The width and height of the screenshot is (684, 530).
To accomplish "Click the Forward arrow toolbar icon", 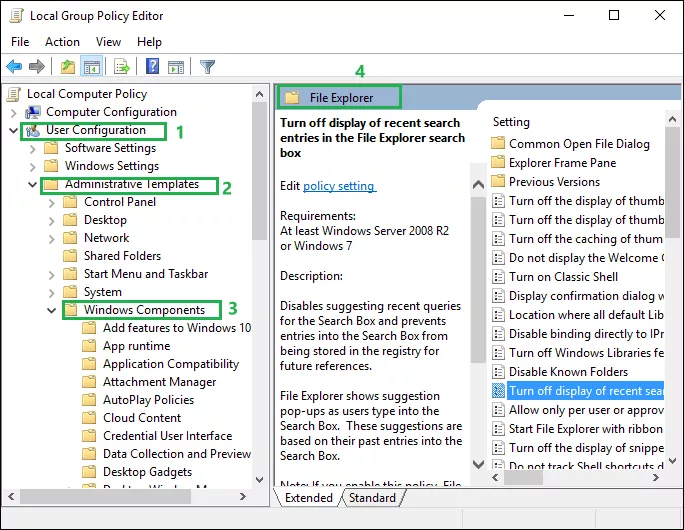I will [x=37, y=67].
